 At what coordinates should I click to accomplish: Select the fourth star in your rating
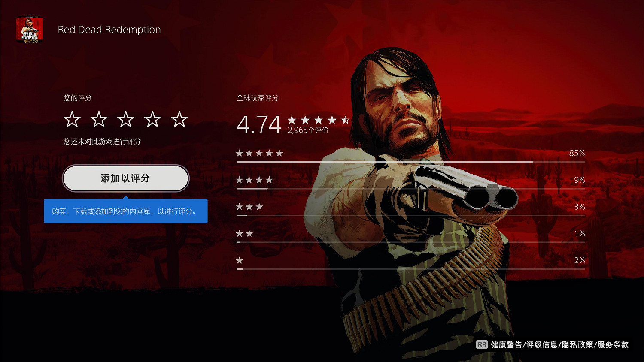click(152, 119)
